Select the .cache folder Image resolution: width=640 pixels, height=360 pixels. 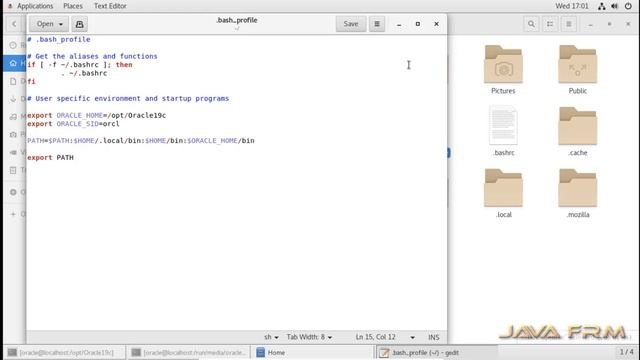(x=578, y=131)
